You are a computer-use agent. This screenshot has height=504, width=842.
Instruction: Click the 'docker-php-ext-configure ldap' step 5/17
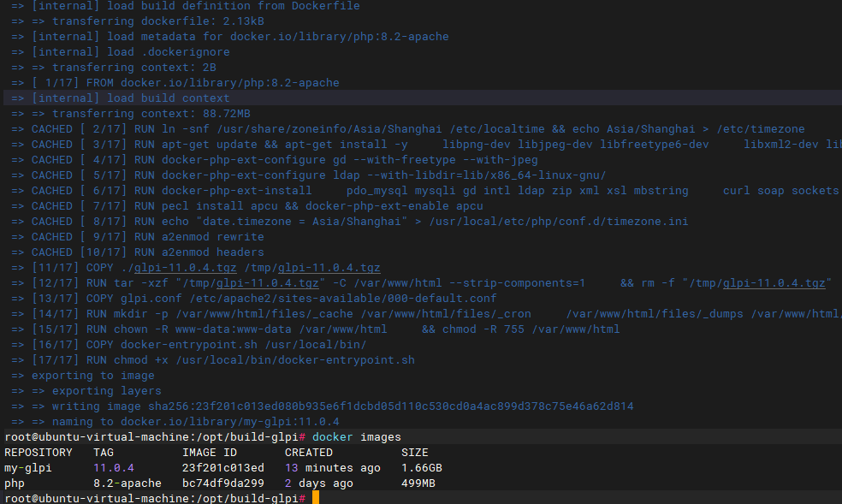[x=309, y=175]
